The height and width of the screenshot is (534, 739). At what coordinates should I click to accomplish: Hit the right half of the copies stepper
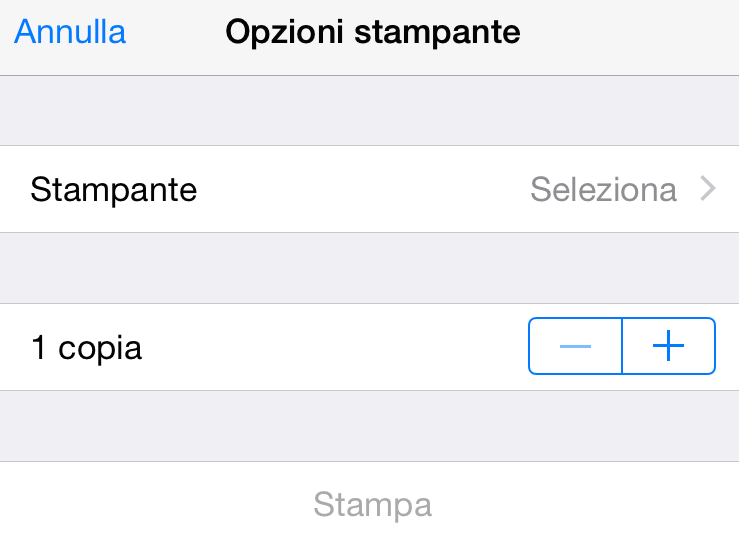(668, 346)
